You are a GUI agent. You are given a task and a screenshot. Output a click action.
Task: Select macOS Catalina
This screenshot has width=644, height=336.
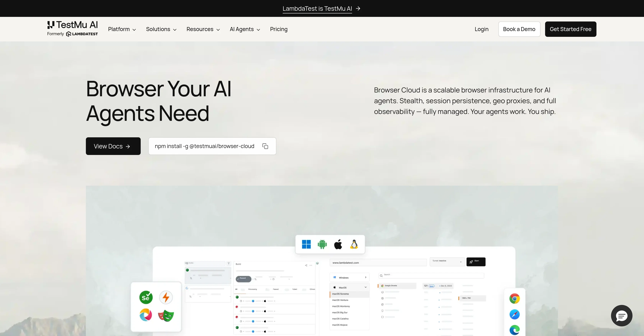click(340, 319)
